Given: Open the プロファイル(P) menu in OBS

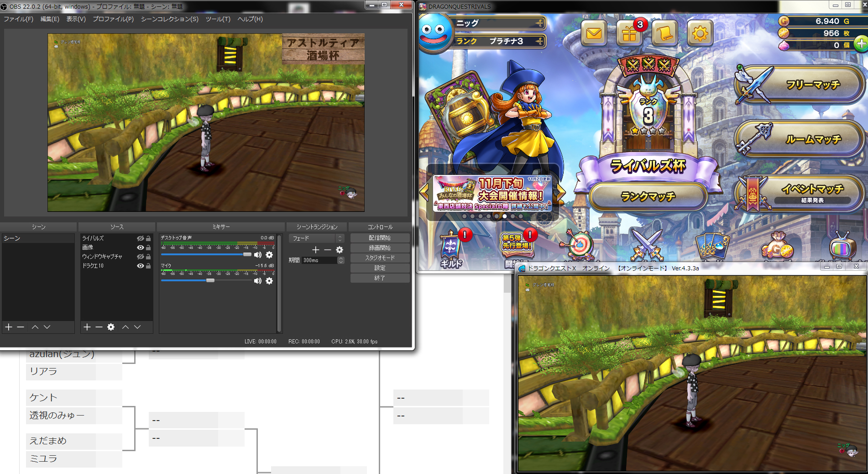Looking at the screenshot, I should pos(113,19).
